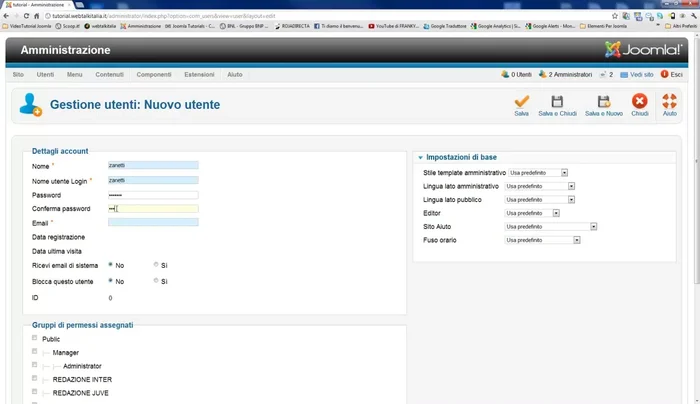700x404 pixels.
Task: Select Si for Ricevi email di sistema
Action: (156, 265)
